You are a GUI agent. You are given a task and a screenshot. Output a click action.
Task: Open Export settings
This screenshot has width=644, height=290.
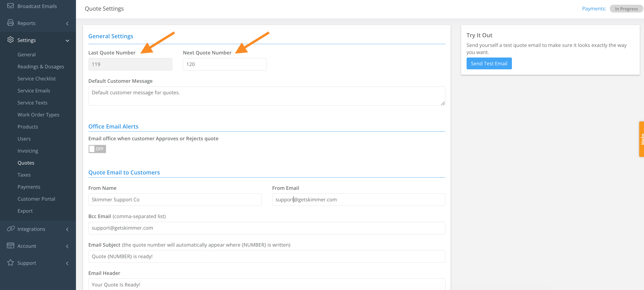pyautogui.click(x=25, y=211)
